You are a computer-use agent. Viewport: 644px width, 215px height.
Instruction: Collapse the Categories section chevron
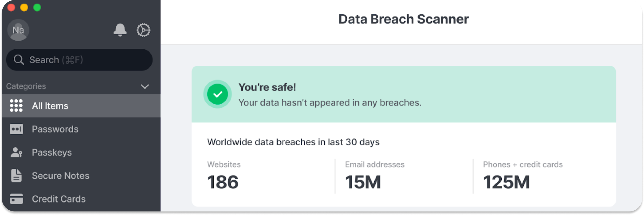[145, 86]
